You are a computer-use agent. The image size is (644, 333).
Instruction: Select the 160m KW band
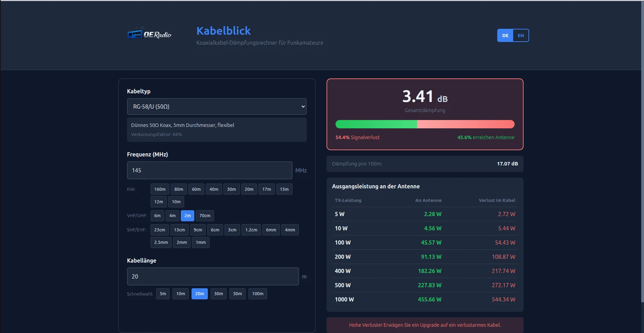coord(160,189)
